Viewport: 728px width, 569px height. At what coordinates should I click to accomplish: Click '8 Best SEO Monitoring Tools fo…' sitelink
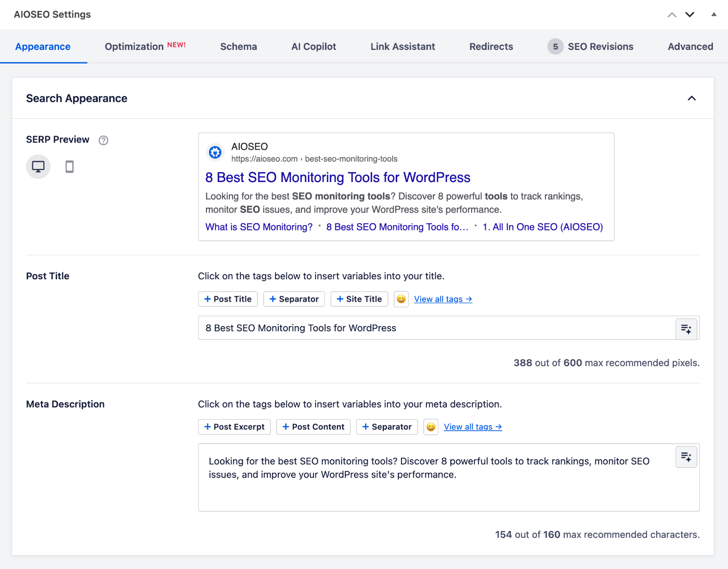pos(397,227)
